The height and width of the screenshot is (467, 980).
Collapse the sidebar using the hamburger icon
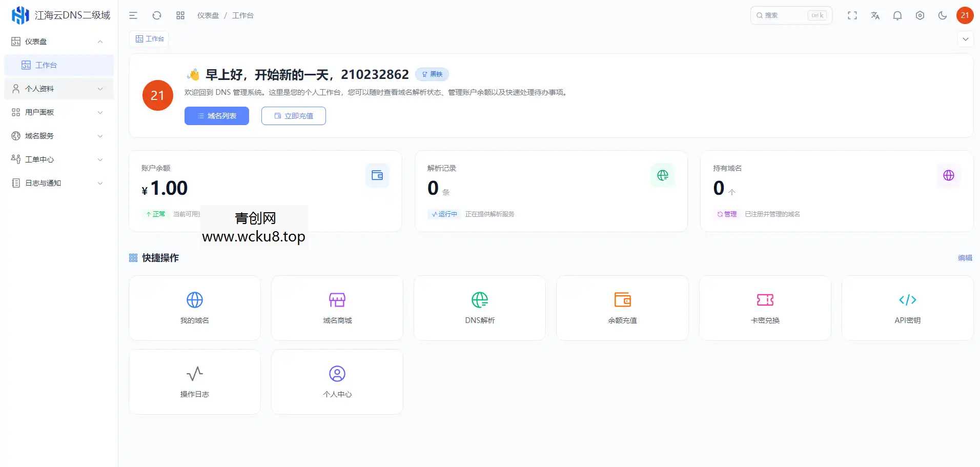(x=133, y=15)
